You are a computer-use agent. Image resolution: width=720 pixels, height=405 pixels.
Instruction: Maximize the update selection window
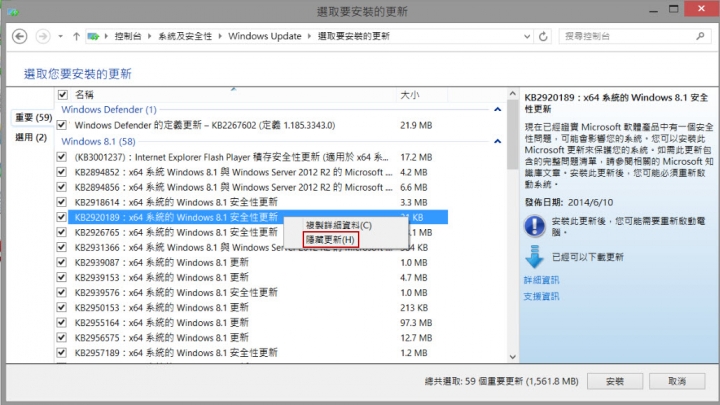click(673, 9)
